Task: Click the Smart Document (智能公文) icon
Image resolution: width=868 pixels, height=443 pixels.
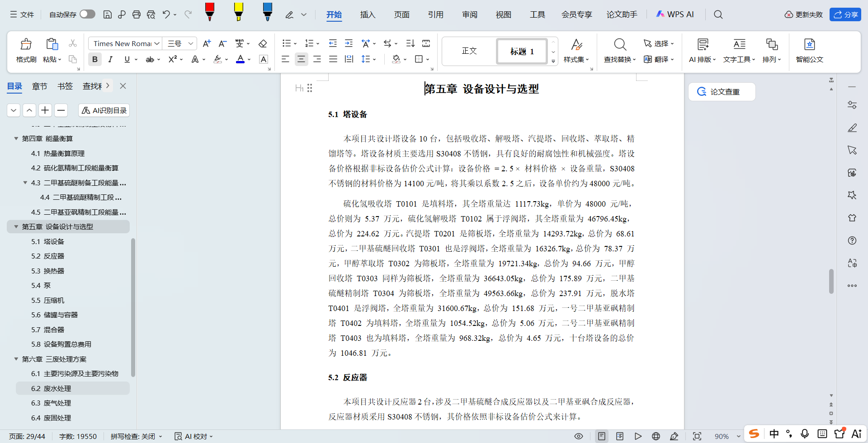Action: 809,44
